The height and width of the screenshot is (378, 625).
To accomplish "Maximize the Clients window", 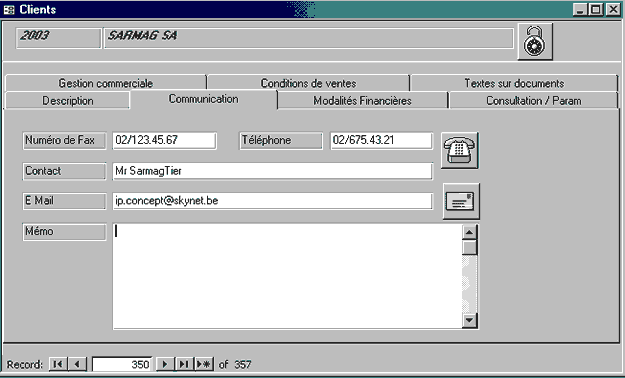I will pyautogui.click(x=596, y=10).
